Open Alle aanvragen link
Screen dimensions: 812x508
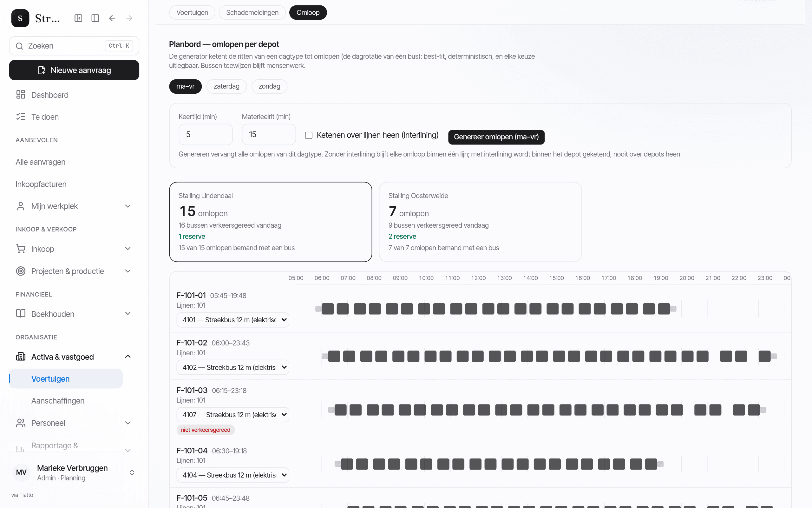click(x=41, y=162)
